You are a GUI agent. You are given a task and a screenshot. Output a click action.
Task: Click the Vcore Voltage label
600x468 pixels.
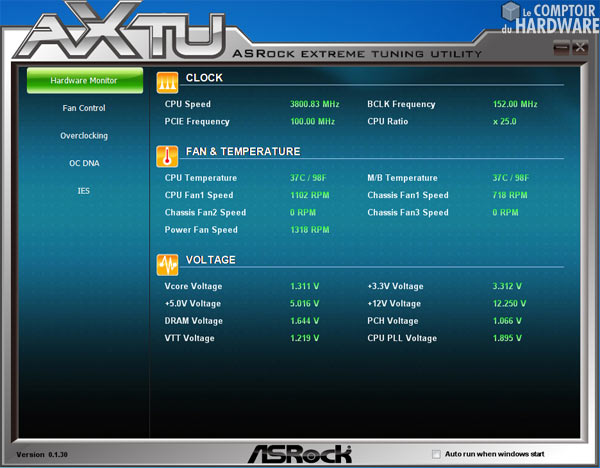[x=193, y=286]
